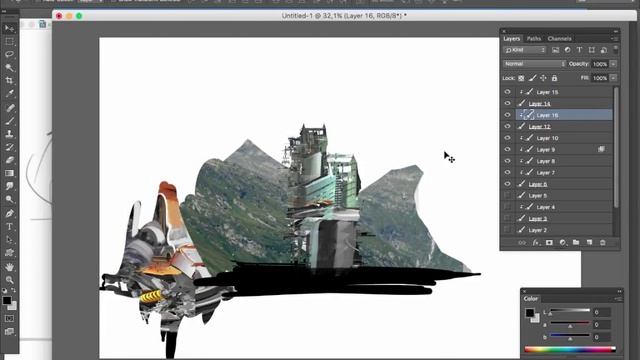The width and height of the screenshot is (640, 360).
Task: Hide Layer 15 with eye icon
Action: (x=507, y=92)
